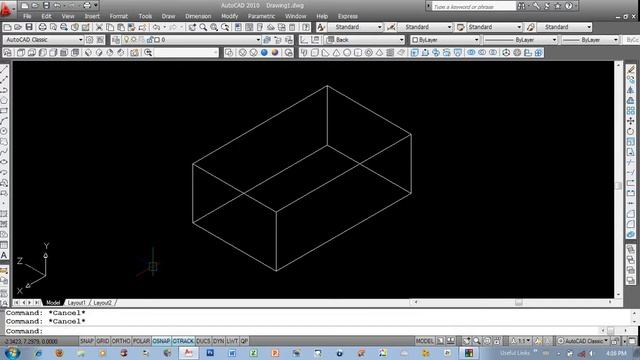Screen dimensions: 640x360
Task: Select the Model tab
Action: tap(53, 303)
